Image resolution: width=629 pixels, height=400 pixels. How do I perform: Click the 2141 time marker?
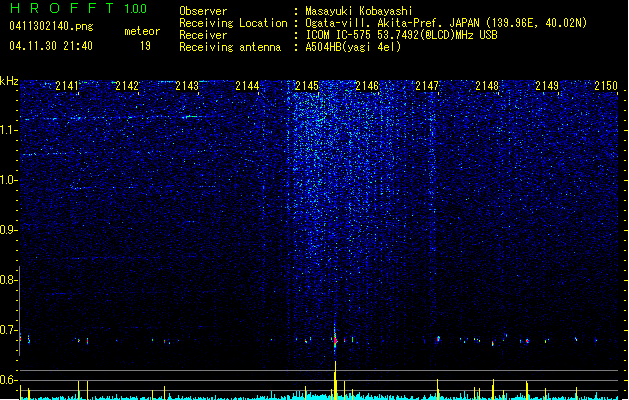67,86
